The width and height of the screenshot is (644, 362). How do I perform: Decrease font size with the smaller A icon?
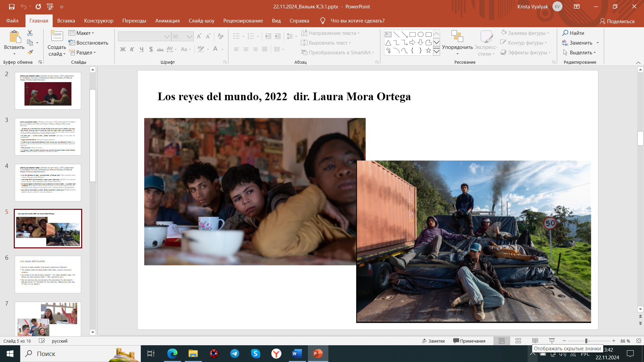click(x=208, y=36)
